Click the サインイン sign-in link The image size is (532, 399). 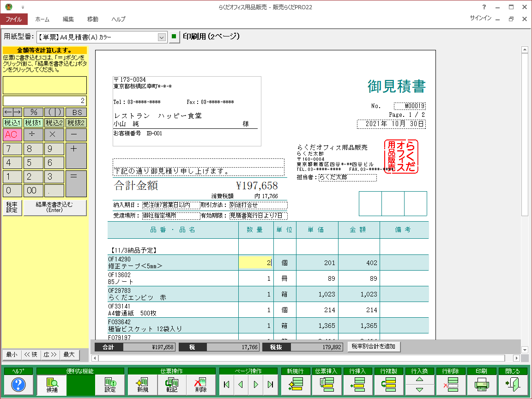[480, 18]
